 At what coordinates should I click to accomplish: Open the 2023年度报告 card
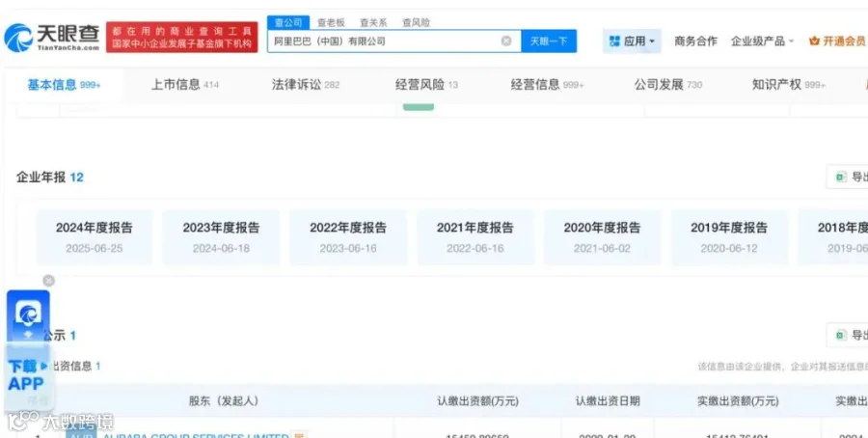click(221, 237)
